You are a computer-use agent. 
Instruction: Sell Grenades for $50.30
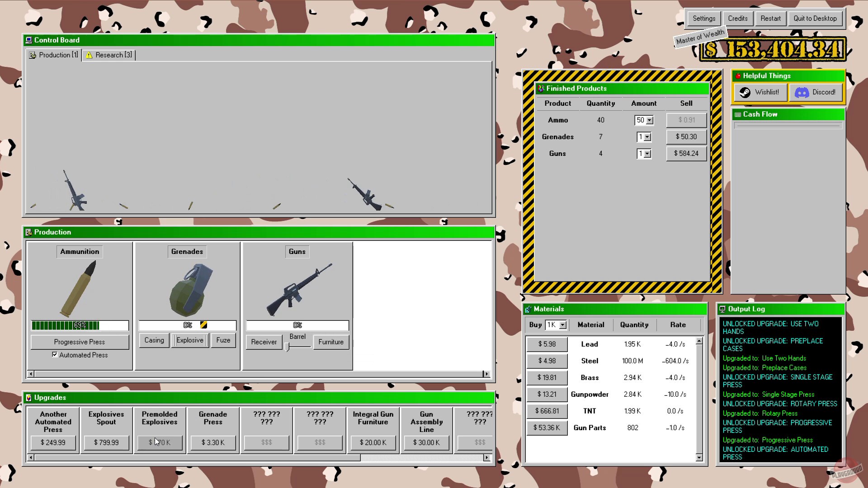[x=686, y=136]
